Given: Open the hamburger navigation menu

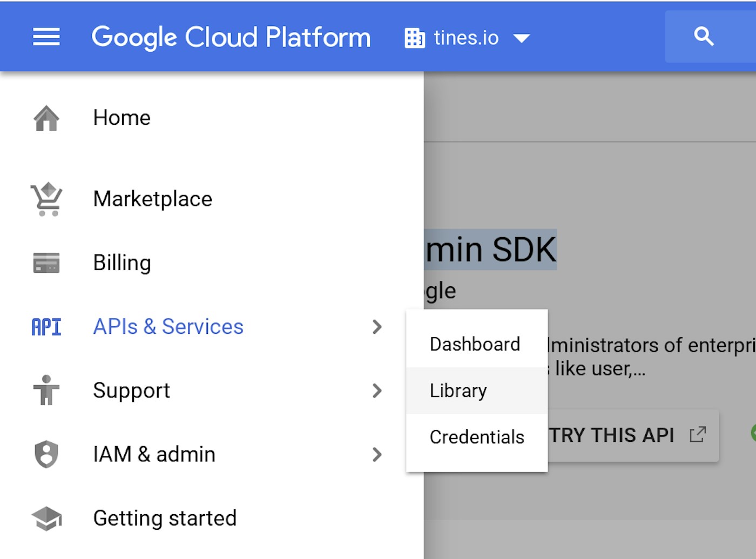Looking at the screenshot, I should click(x=46, y=37).
